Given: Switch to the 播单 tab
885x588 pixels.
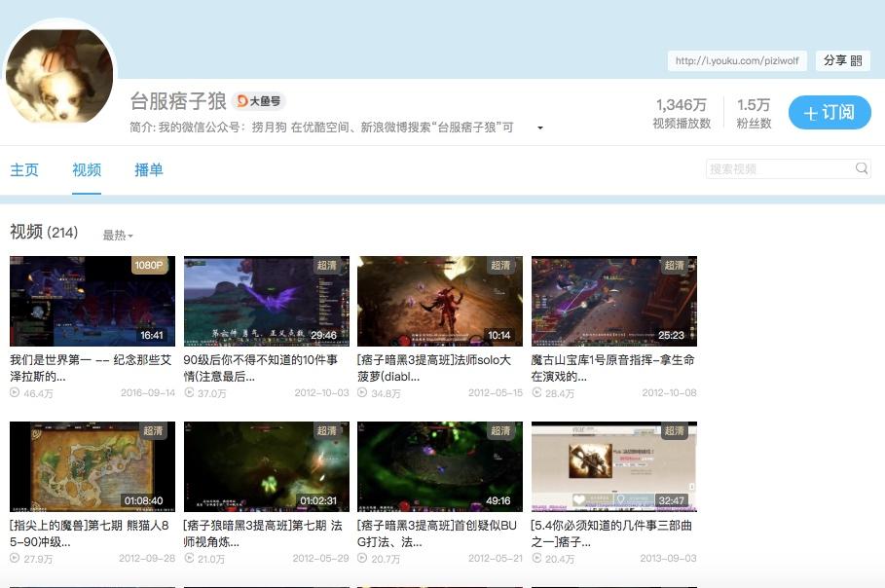Looking at the screenshot, I should coord(148,169).
